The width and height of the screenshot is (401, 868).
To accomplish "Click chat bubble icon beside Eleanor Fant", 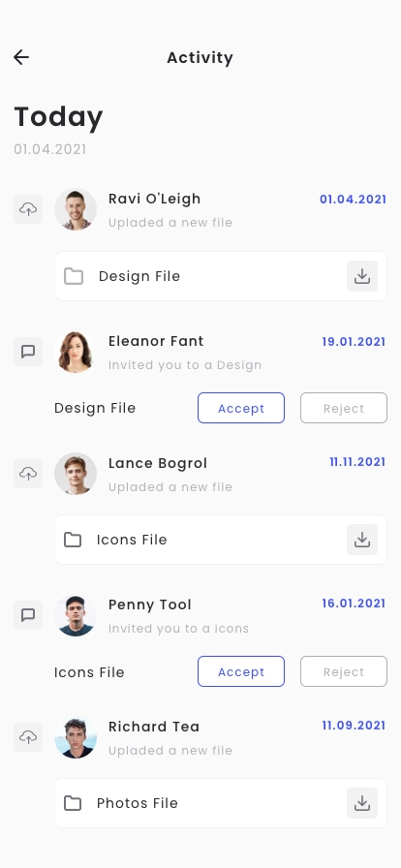I will coord(28,352).
